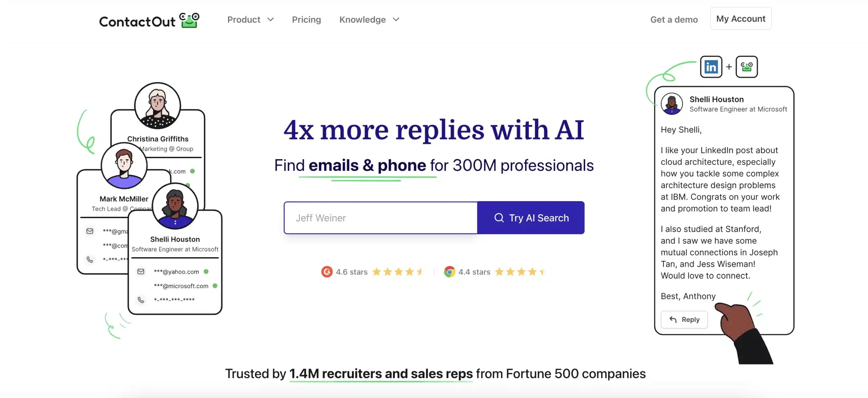
Task: Click the Chrome rating logo icon
Action: pos(450,272)
